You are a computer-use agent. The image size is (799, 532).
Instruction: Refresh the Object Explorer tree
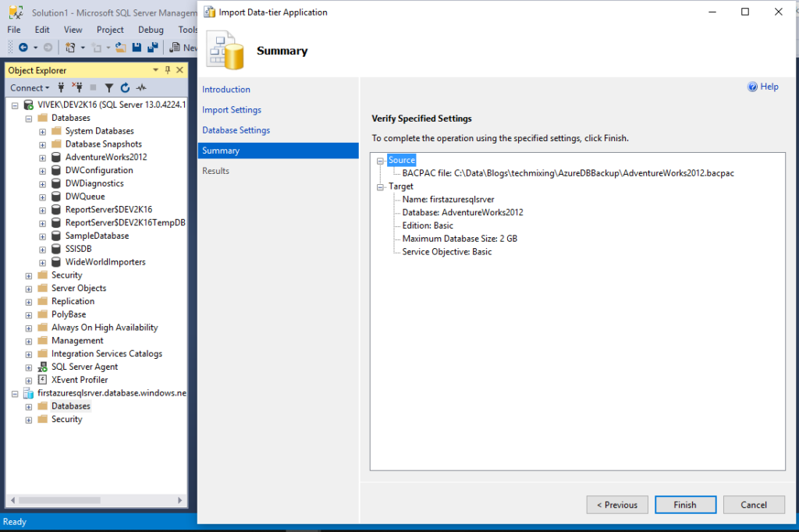(125, 87)
